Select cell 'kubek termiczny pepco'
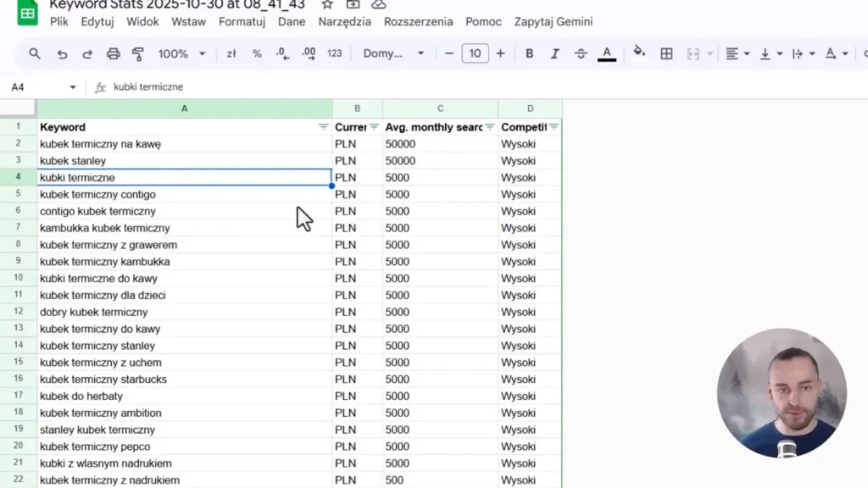This screenshot has height=488, width=868. click(x=184, y=446)
